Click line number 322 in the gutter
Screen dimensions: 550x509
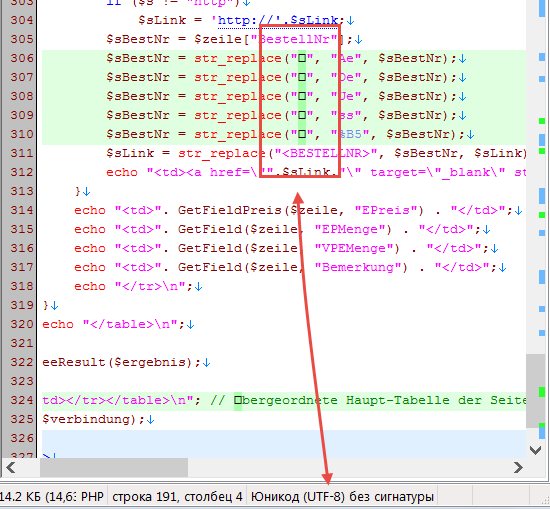point(22,362)
